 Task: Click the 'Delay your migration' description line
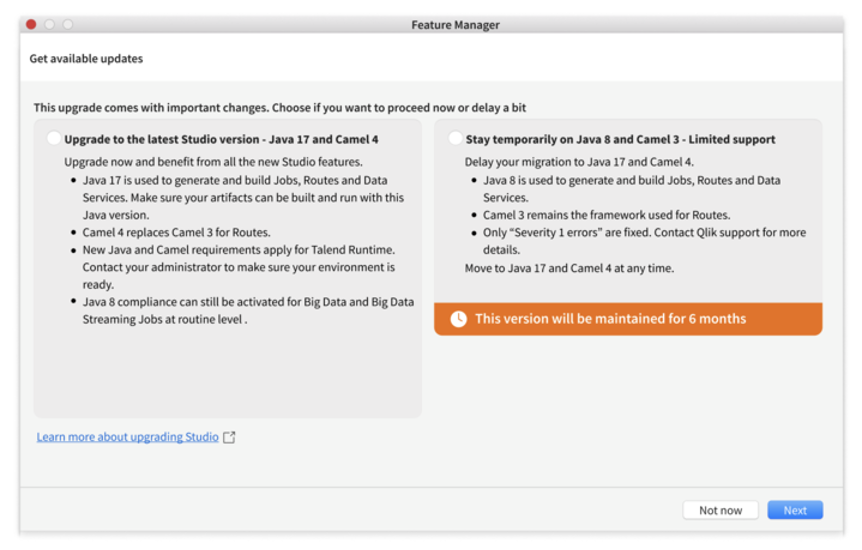[579, 161]
